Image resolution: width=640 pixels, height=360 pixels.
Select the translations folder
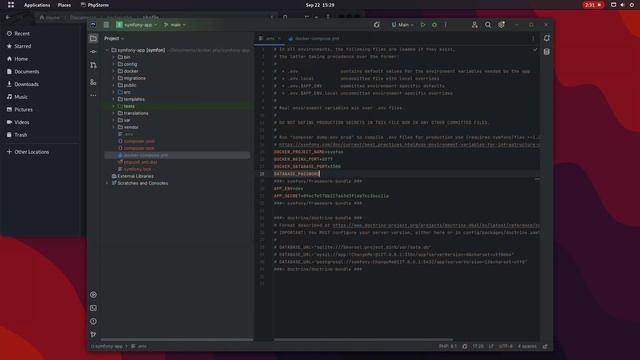pos(136,113)
